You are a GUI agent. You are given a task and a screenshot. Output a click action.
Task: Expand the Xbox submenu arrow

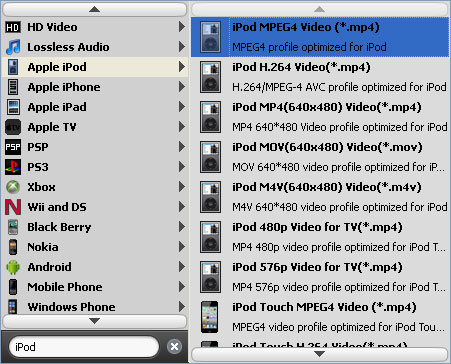tap(182, 187)
